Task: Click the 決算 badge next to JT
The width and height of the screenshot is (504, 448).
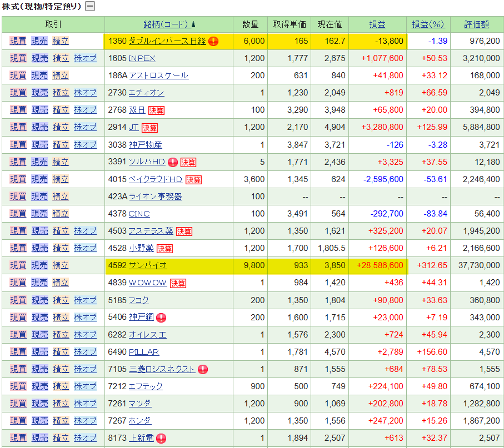Action: [x=149, y=128]
